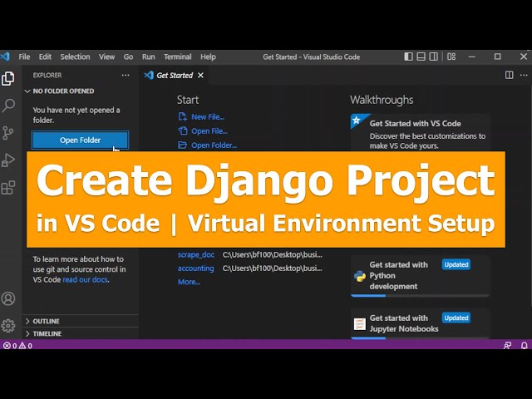Click the Jupyter Notebooks walkthrough icon
The image size is (532, 399).
pyautogui.click(x=360, y=324)
